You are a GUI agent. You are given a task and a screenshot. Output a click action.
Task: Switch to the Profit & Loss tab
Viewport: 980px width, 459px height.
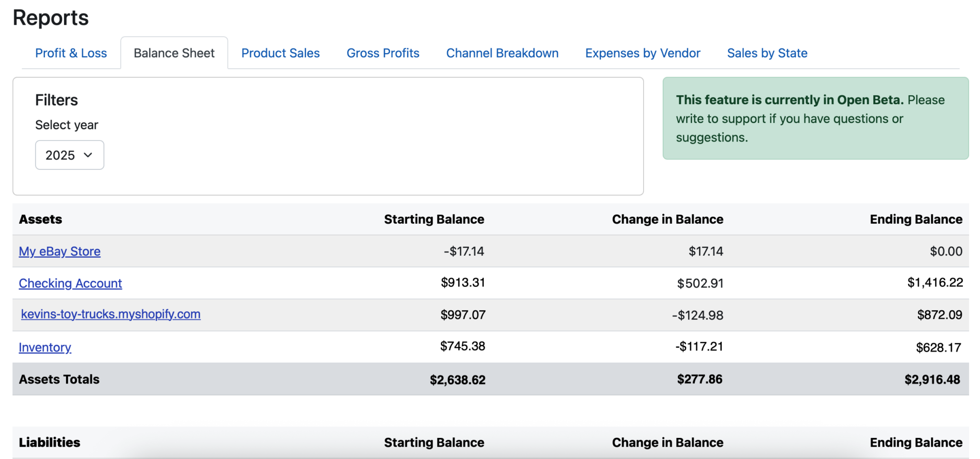(71, 53)
